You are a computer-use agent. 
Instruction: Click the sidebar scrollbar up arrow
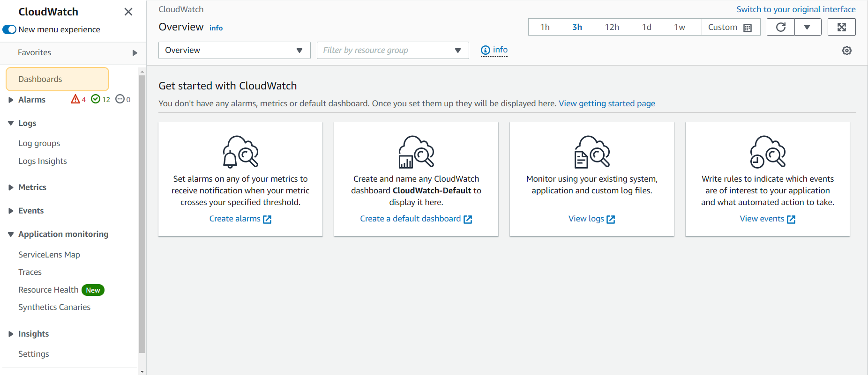tap(142, 71)
